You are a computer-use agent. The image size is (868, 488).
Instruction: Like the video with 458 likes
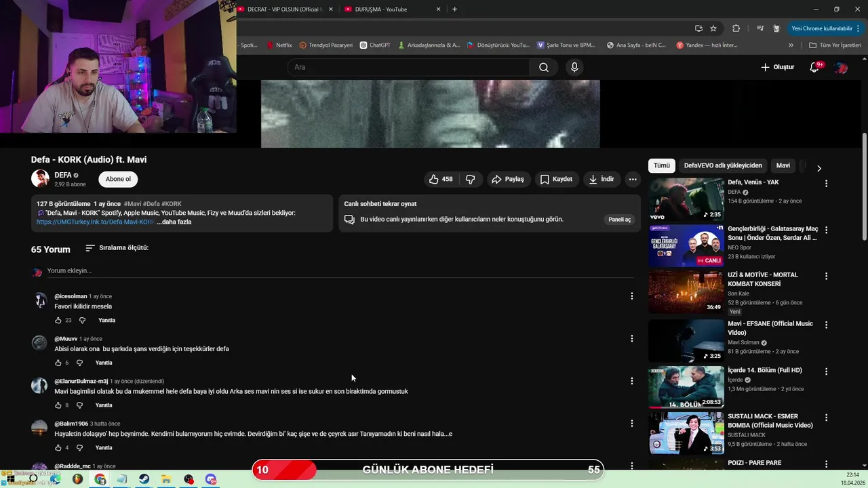(x=441, y=179)
